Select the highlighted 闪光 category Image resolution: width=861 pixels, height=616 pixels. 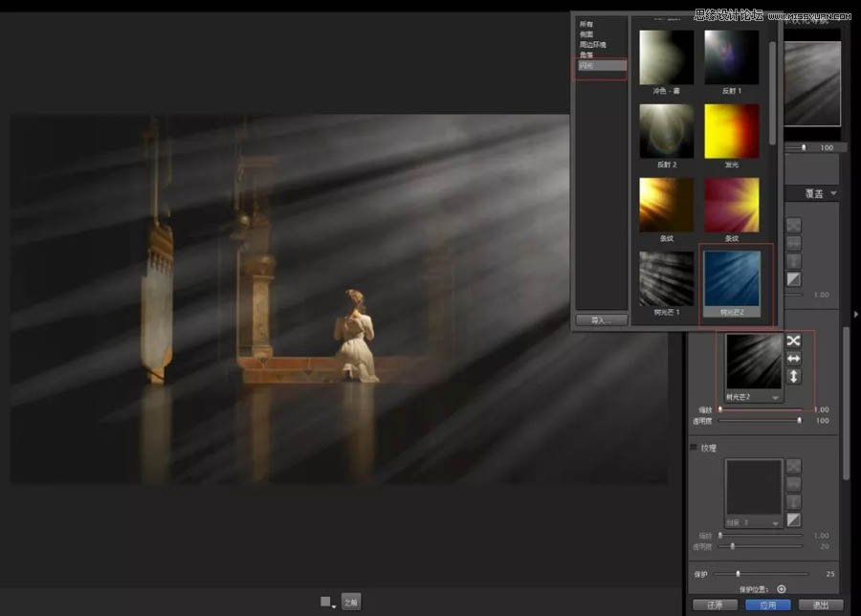[602, 66]
